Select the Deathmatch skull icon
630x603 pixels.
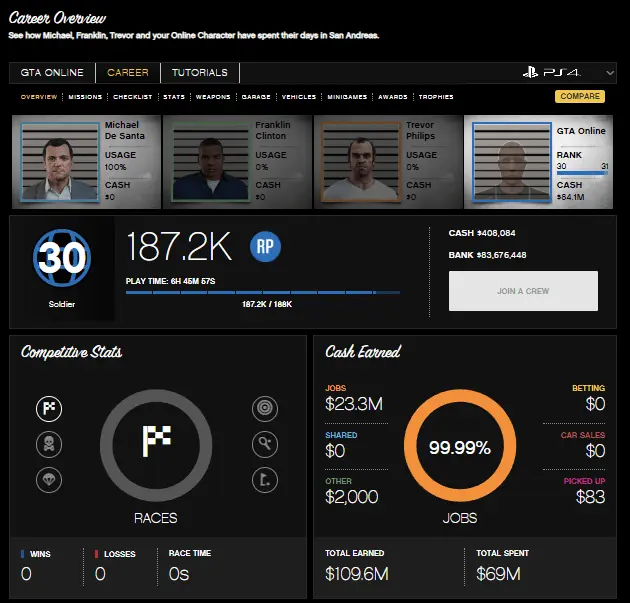tap(50, 443)
